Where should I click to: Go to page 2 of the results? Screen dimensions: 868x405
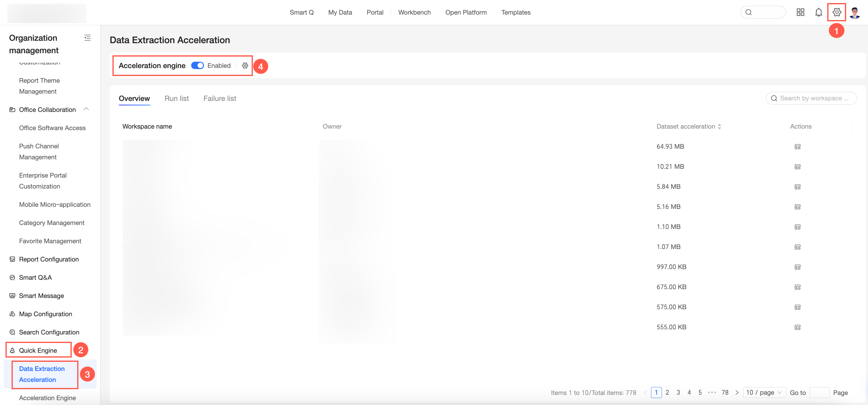[667, 393]
